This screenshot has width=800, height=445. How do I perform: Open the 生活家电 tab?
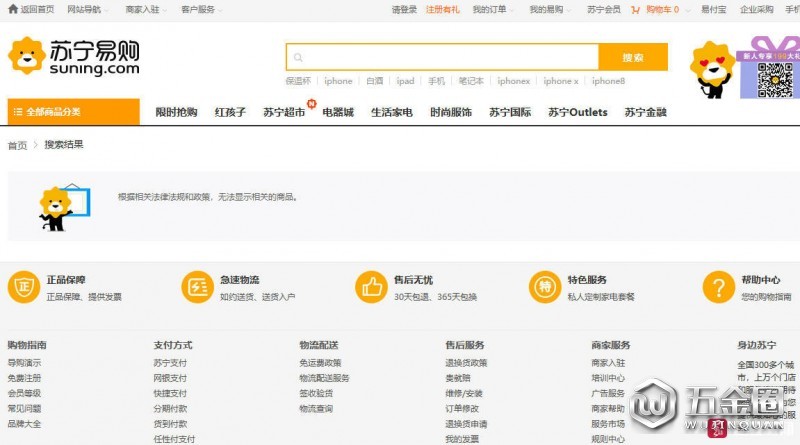(x=392, y=112)
